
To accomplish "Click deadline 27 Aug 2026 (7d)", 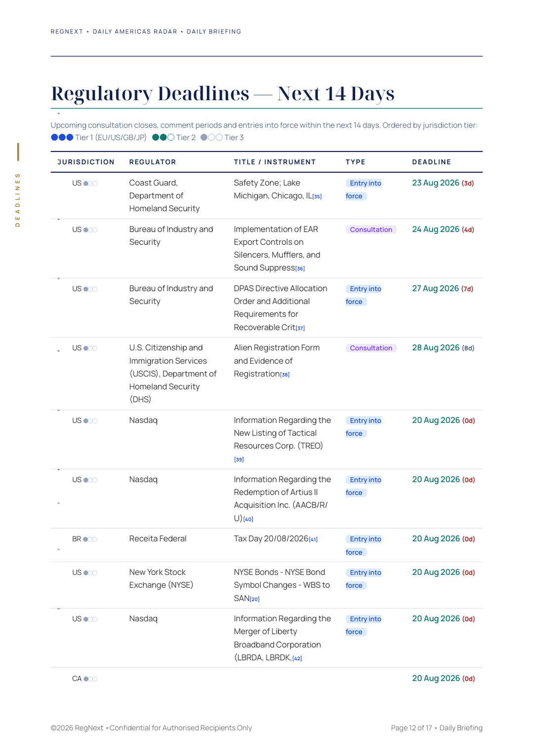I will 443,288.
